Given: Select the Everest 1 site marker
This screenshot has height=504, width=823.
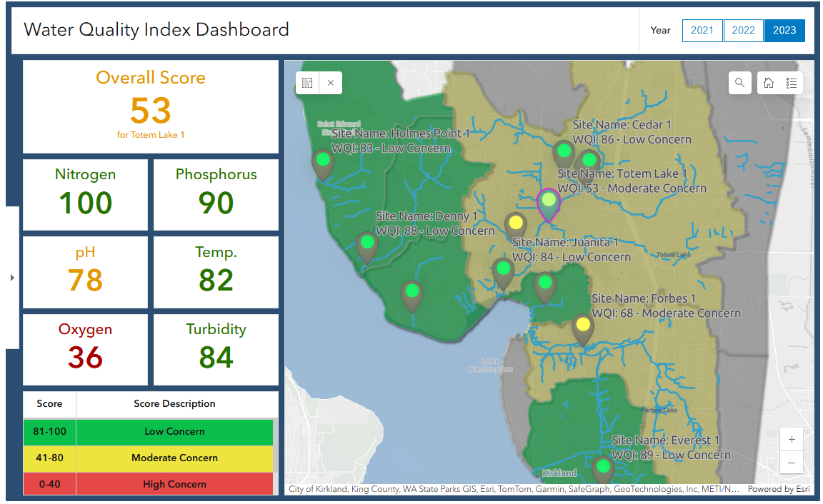Looking at the screenshot, I should pos(604,468).
